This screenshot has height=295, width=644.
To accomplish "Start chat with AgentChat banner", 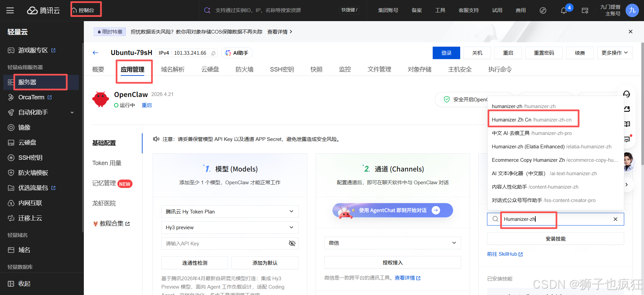I will [x=392, y=210].
